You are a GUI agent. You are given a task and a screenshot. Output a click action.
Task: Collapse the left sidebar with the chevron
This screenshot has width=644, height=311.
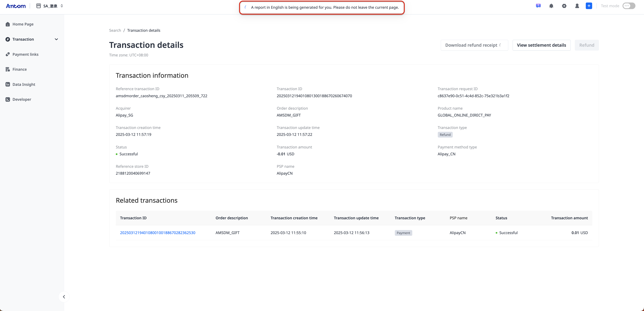[x=64, y=297]
